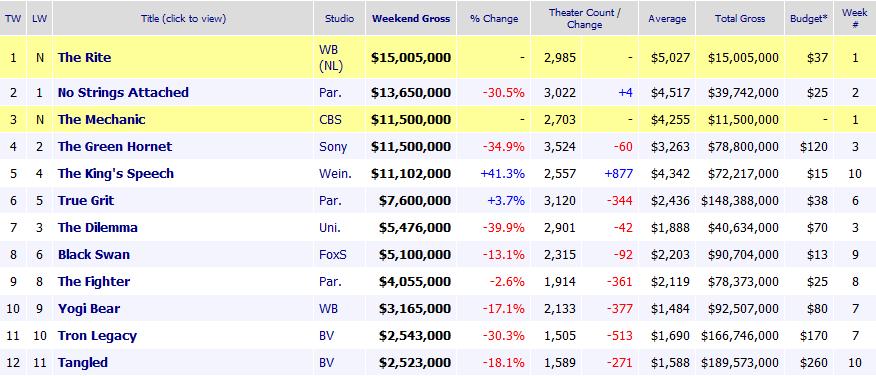Open The Green Hornet page
876x376 pixels.
(115, 146)
